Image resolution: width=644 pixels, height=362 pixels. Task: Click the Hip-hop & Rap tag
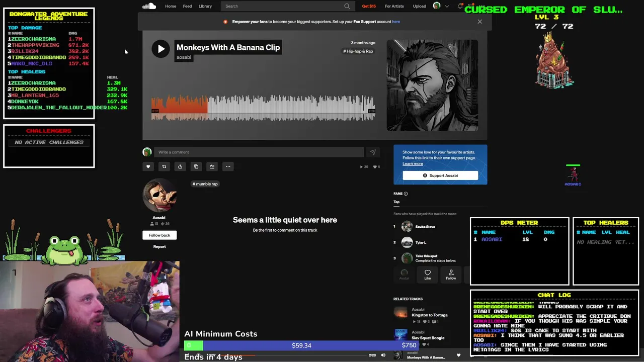tap(358, 51)
